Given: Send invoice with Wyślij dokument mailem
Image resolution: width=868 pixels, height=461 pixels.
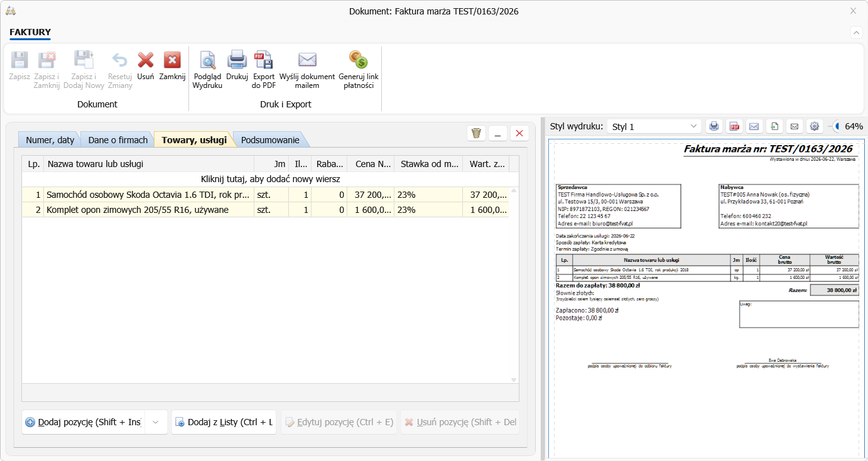Looking at the screenshot, I should coord(307,69).
